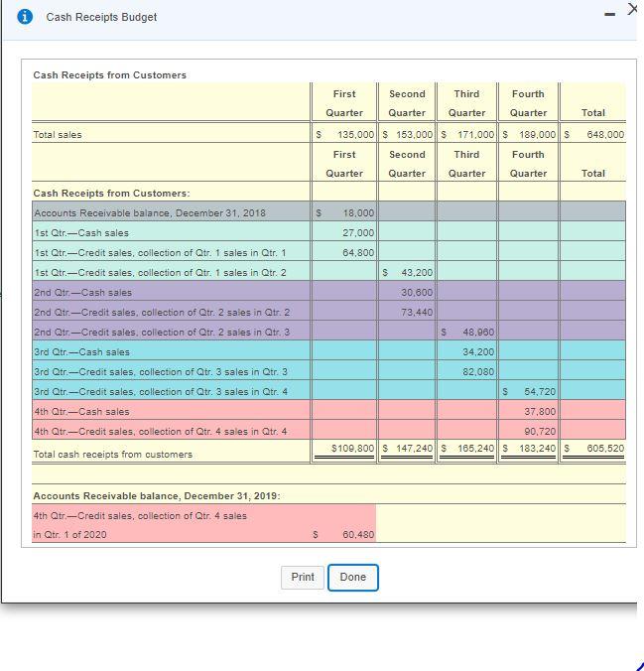
Task: Click the 648,000 total sales value
Action: (605, 134)
